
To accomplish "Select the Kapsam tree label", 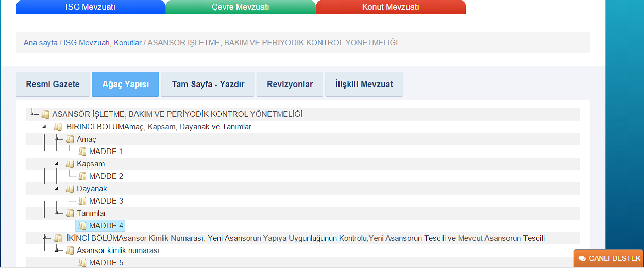I will [91, 164].
